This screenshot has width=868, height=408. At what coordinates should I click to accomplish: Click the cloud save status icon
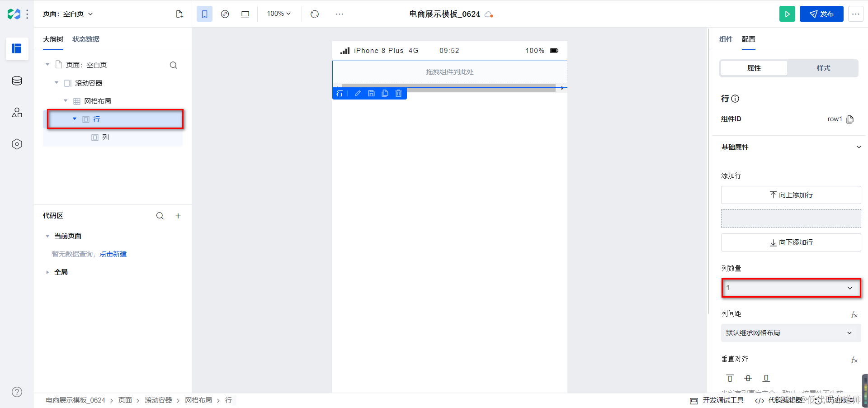pos(488,14)
